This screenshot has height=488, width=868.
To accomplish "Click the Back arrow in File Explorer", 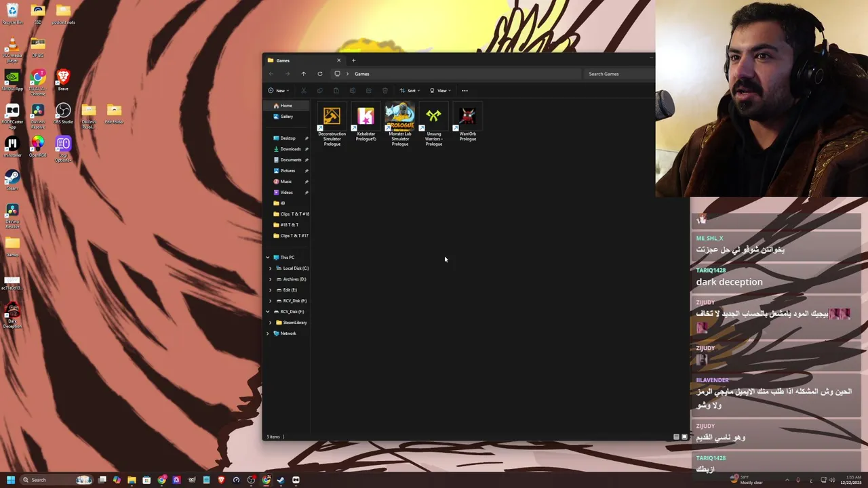I will tap(271, 74).
